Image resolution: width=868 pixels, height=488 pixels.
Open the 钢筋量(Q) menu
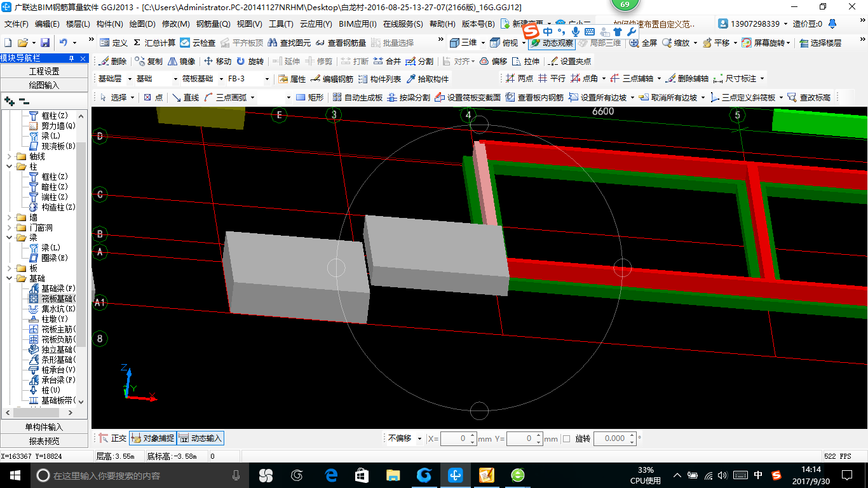click(x=213, y=24)
